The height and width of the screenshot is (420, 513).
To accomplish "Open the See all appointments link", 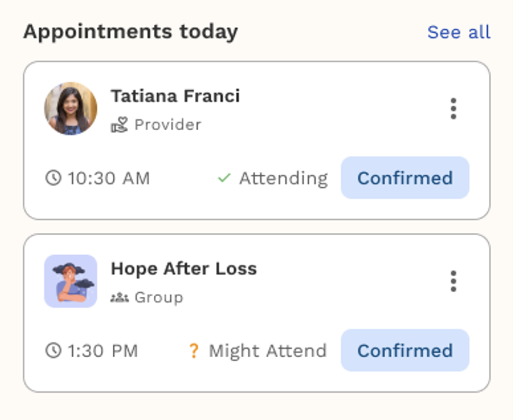I will click(458, 32).
